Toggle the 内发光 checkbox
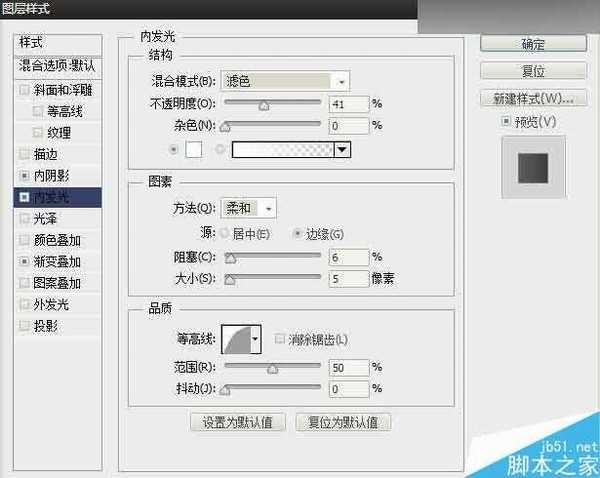Image resolution: width=600 pixels, height=478 pixels. 24,197
